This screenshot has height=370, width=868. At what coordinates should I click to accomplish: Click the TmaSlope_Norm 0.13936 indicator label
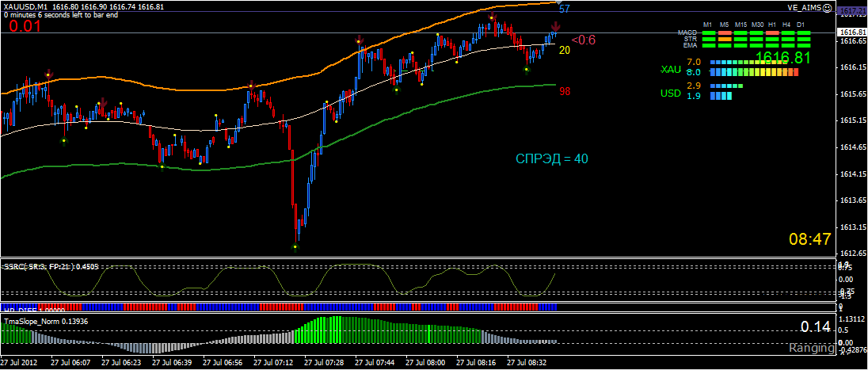tap(46, 321)
